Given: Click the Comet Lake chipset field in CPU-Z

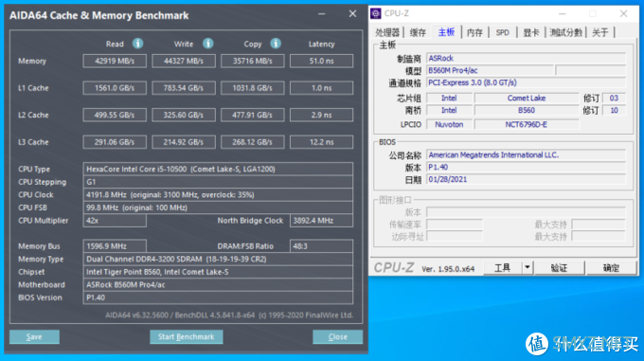Looking at the screenshot, I should 527,99.
